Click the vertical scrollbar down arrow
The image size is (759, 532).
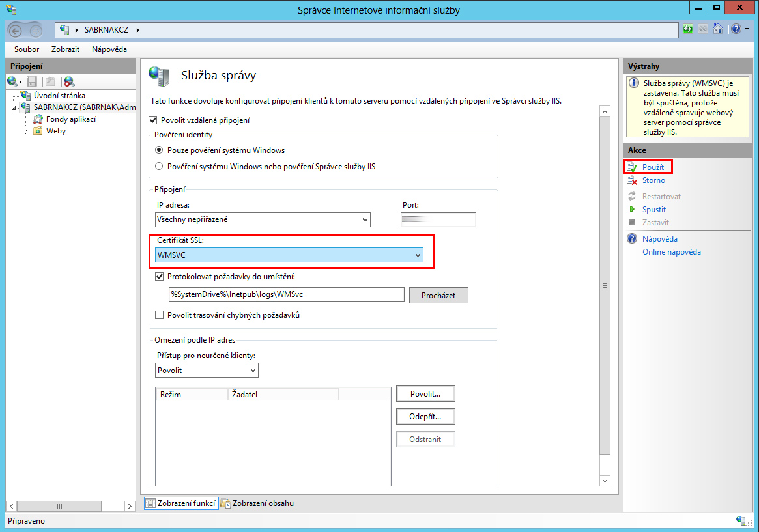click(605, 481)
